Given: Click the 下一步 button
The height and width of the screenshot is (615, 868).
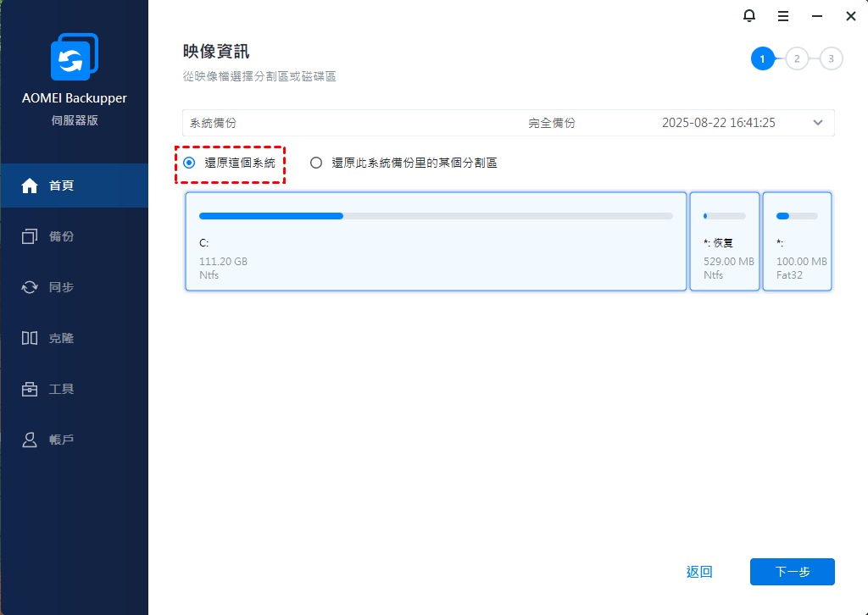Looking at the screenshot, I should pyautogui.click(x=793, y=571).
